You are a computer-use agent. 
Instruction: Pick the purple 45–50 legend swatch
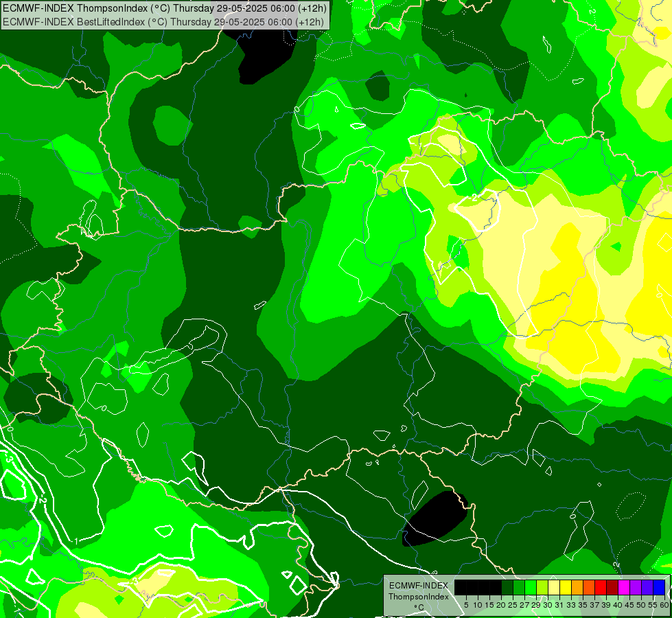pos(636,587)
